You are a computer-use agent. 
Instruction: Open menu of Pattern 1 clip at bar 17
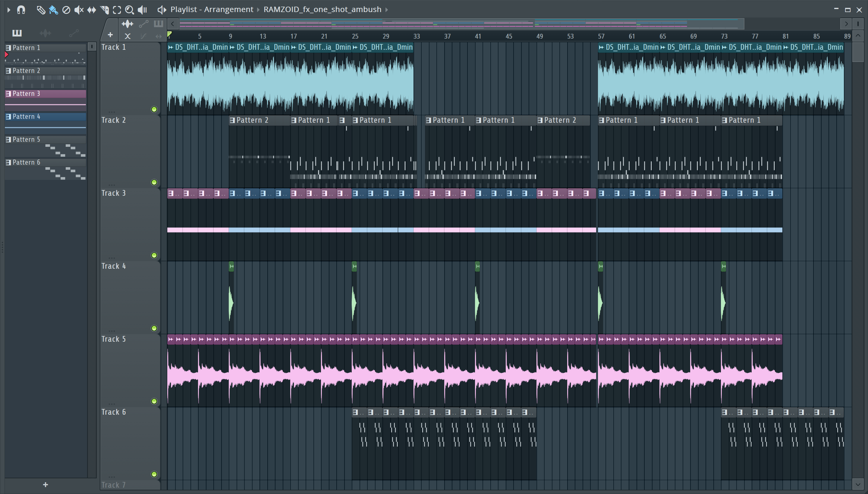point(294,120)
